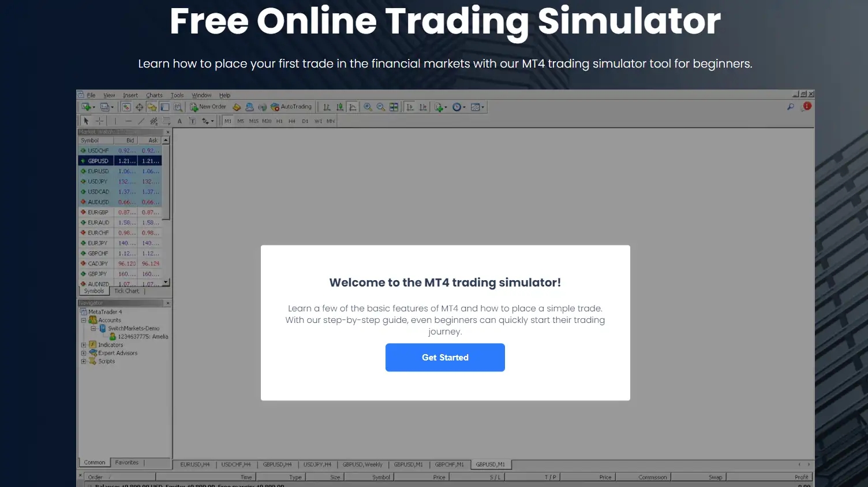868x487 pixels.
Task: Click the Market Watch scroll-down arrow
Action: point(166,282)
